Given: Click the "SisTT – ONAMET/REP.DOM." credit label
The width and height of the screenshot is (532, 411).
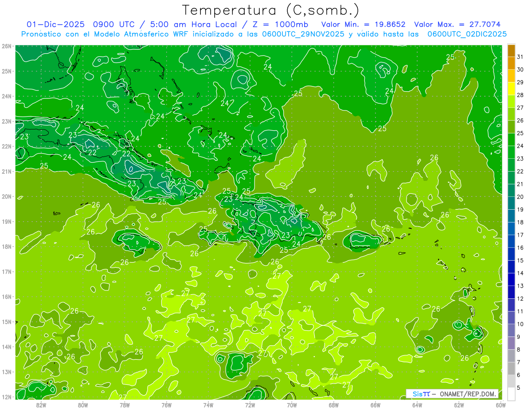Looking at the screenshot, I should point(452,394).
